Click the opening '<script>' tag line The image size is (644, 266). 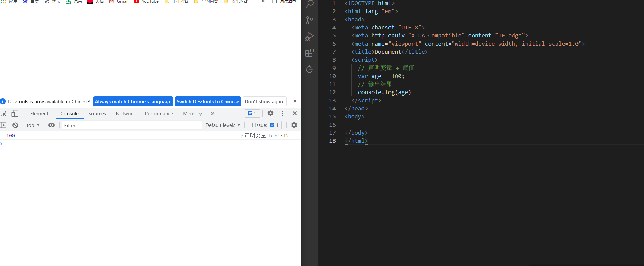pyautogui.click(x=365, y=60)
